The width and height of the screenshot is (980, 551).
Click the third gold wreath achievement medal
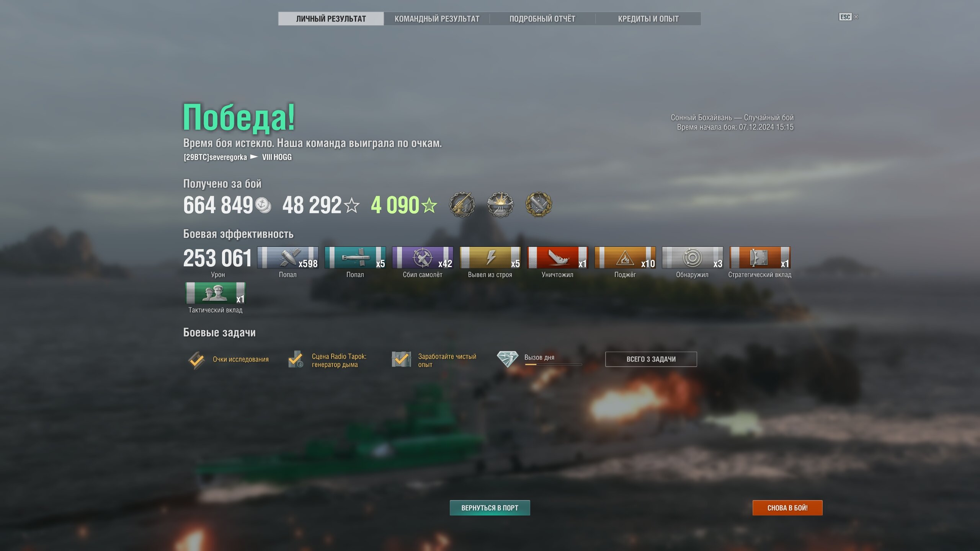(x=539, y=205)
